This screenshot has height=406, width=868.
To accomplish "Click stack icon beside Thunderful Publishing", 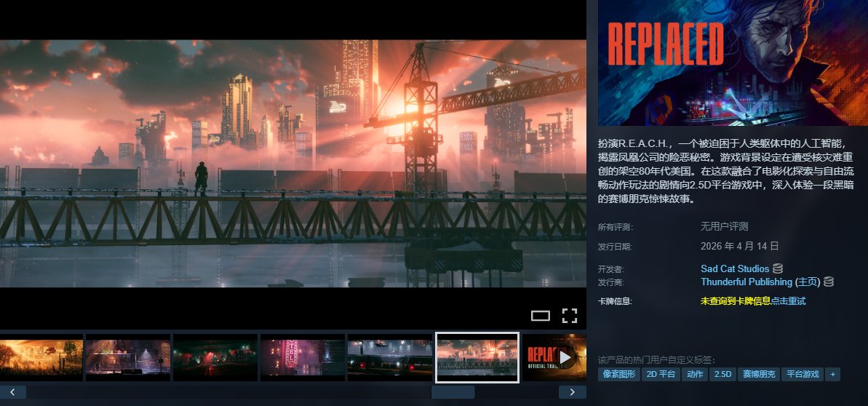I will tap(828, 282).
